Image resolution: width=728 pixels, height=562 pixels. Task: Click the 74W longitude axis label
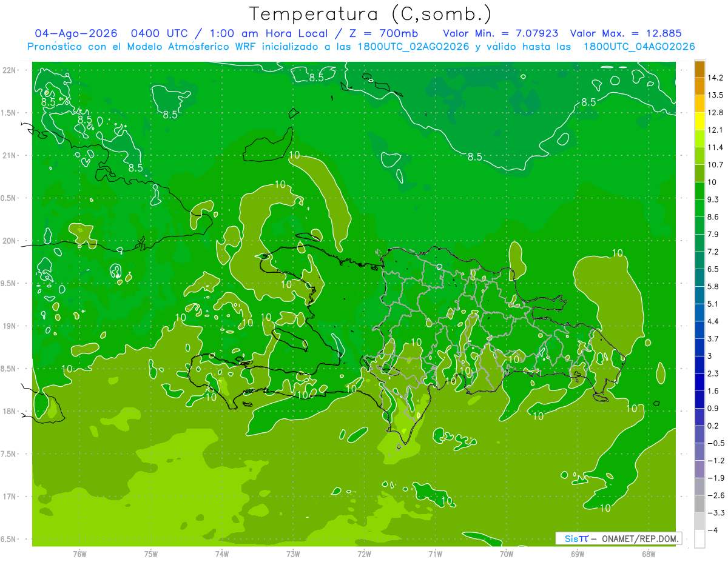coord(222,554)
